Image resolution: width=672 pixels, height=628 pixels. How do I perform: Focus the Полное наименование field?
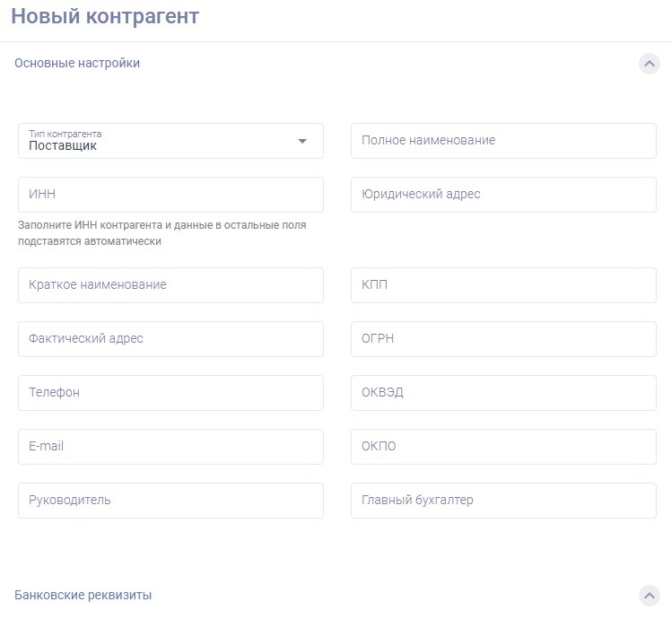503,141
